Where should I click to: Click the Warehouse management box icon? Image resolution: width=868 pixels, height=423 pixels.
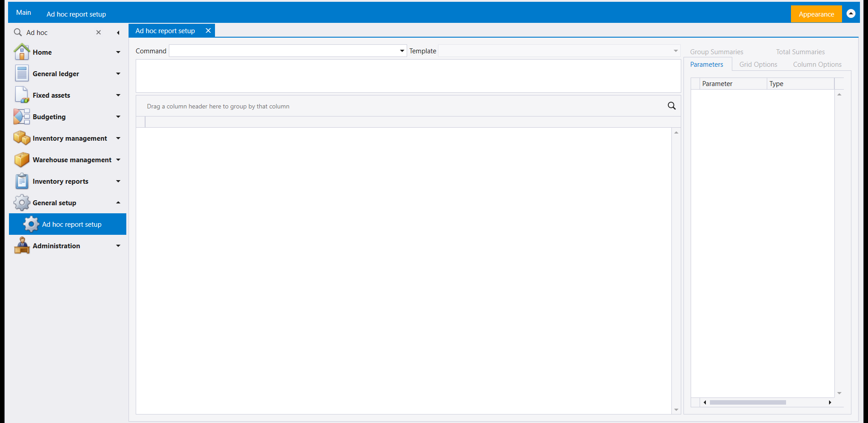(21, 160)
